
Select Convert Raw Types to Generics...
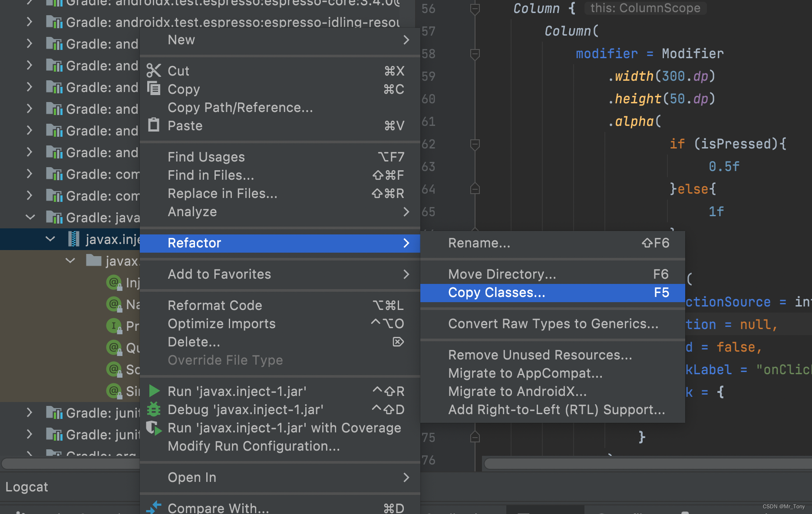coord(553,324)
